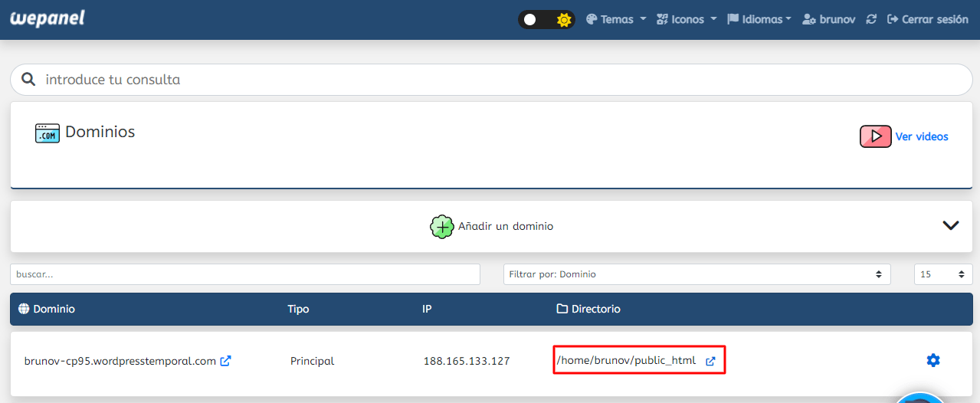Click the domain brunov-cp95.wordpresstemporal.com

coord(120,361)
